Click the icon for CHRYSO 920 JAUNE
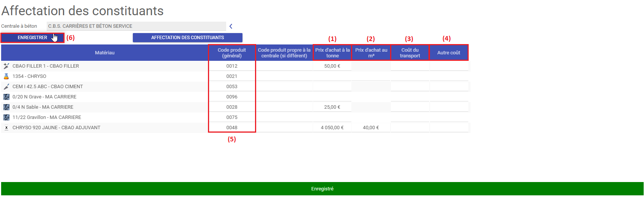The width and height of the screenshot is (644, 198). (6, 127)
